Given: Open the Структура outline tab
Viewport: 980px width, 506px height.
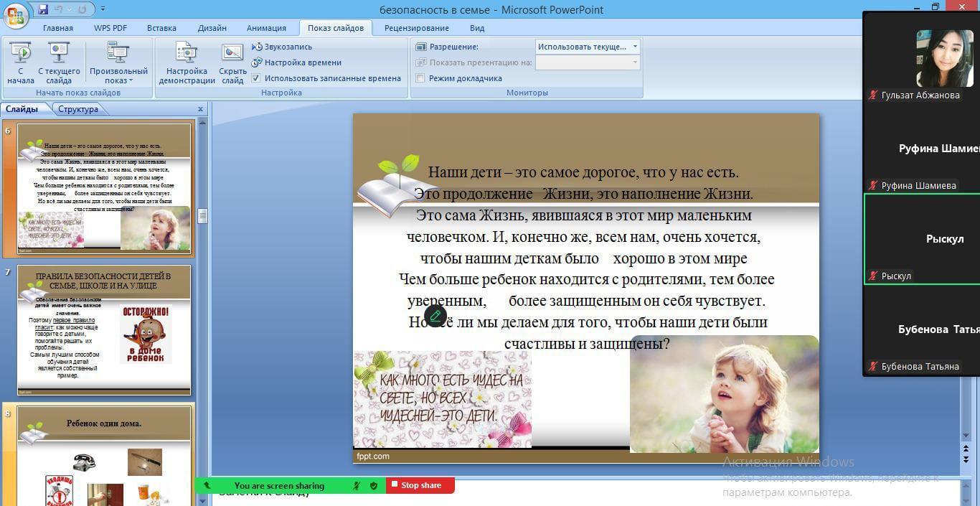Looking at the screenshot, I should click(78, 109).
